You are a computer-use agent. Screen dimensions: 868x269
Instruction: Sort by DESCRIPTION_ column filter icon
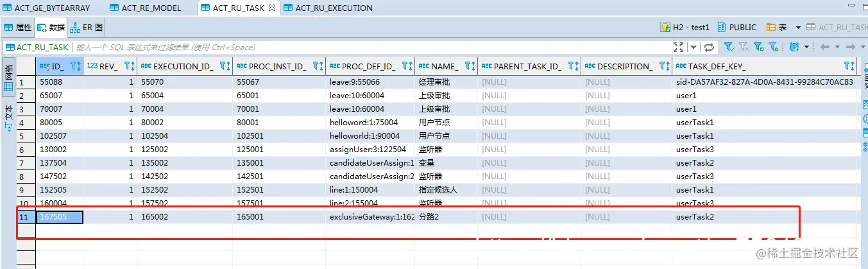click(x=664, y=66)
